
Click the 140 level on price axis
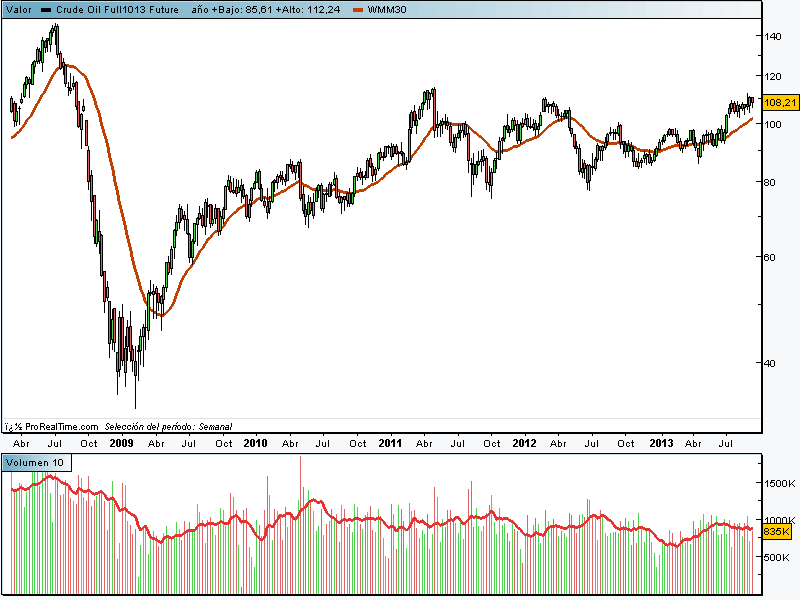coord(772,36)
